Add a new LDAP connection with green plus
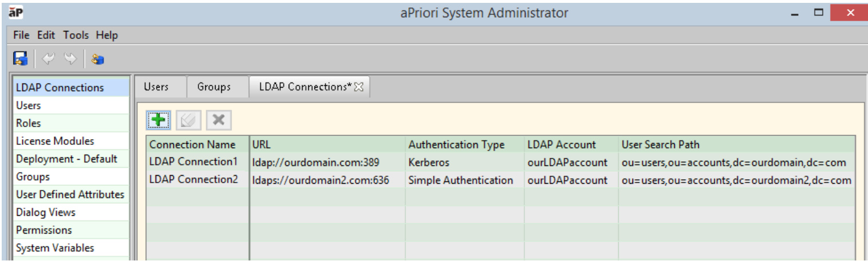This screenshot has width=868, height=261. (x=158, y=120)
